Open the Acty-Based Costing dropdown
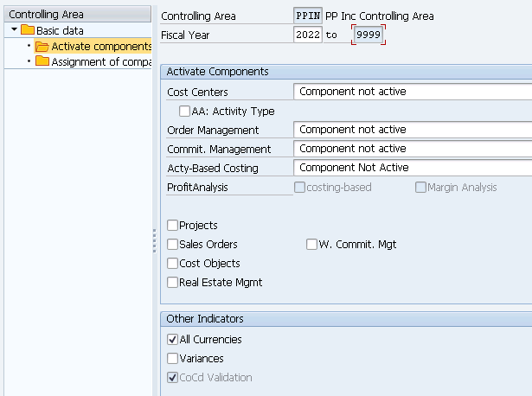532x396 pixels. pos(413,168)
